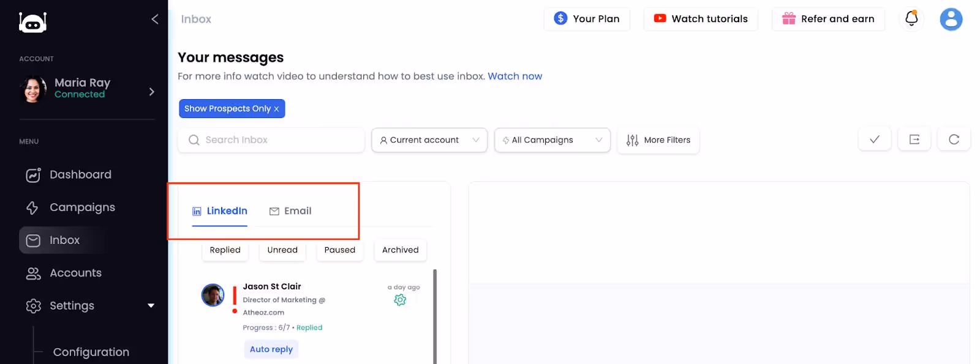
Task: Click Maria Ray's account avatar
Action: click(x=32, y=89)
